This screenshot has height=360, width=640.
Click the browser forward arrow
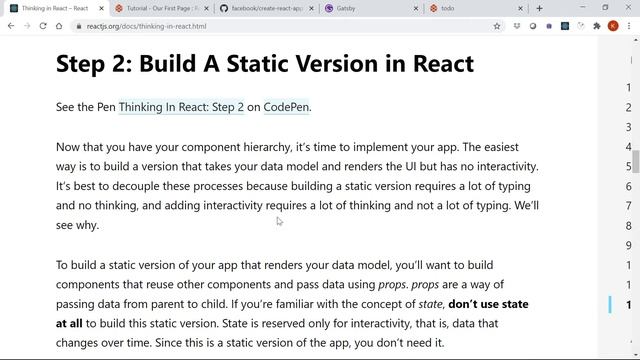[27, 26]
